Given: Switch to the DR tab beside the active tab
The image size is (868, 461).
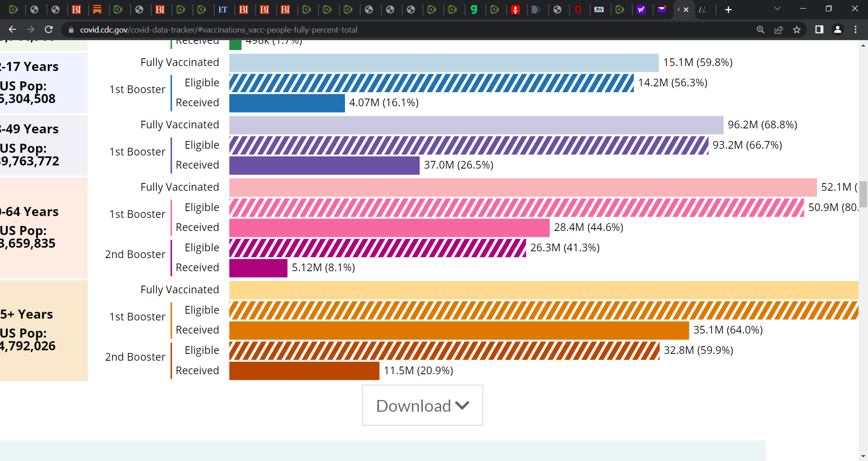Looking at the screenshot, I should (x=703, y=9).
